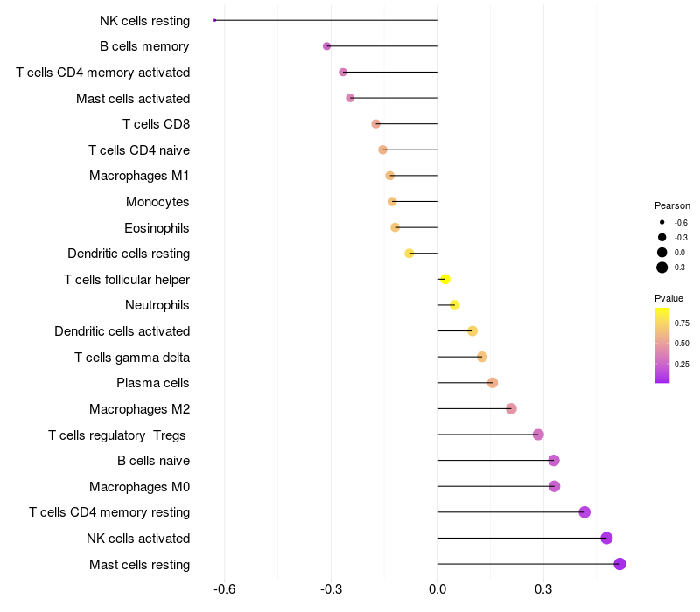Image resolution: width=700 pixels, height=612 pixels.
Task: Click the Plasma cells axis label
Action: (x=153, y=383)
